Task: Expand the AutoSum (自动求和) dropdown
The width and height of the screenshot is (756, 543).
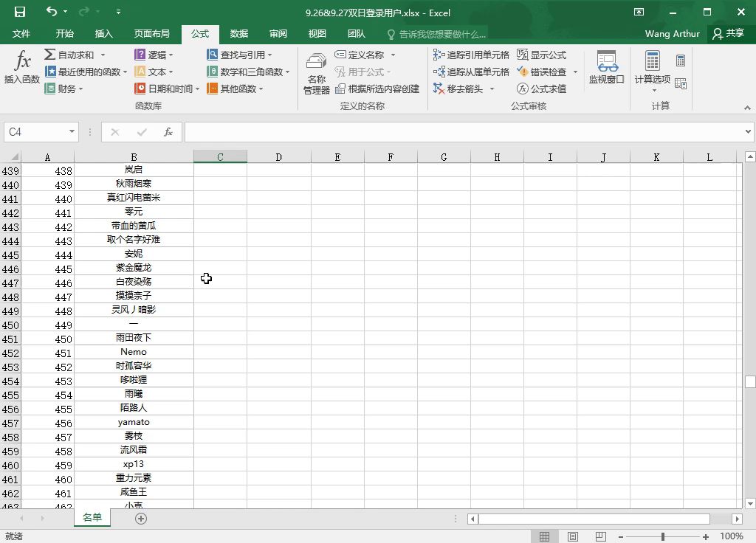Action: pyautogui.click(x=103, y=55)
